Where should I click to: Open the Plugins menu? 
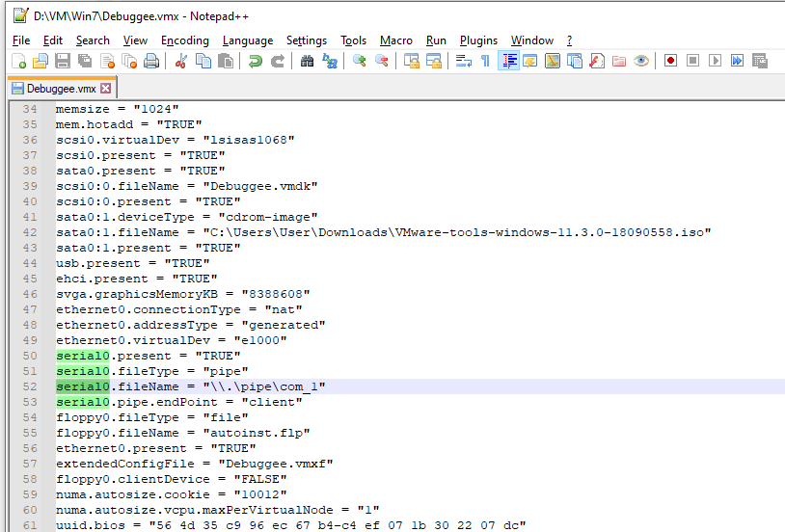click(x=478, y=40)
